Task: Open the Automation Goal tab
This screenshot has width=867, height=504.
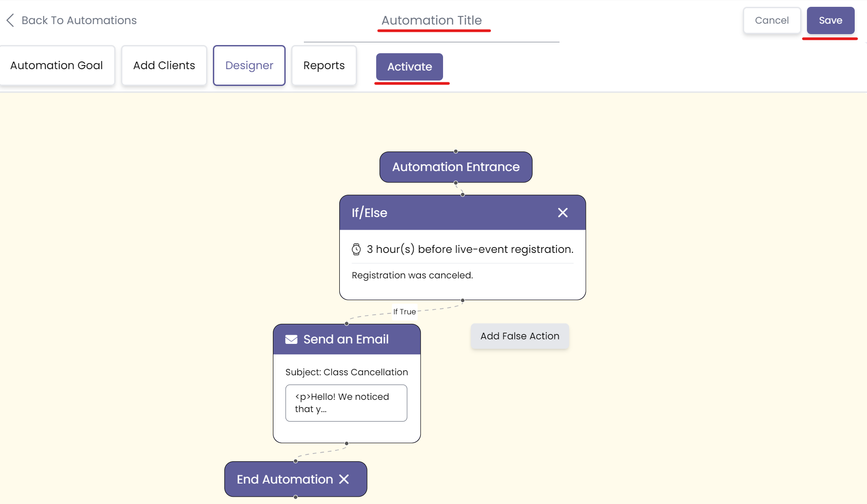Action: (x=57, y=65)
